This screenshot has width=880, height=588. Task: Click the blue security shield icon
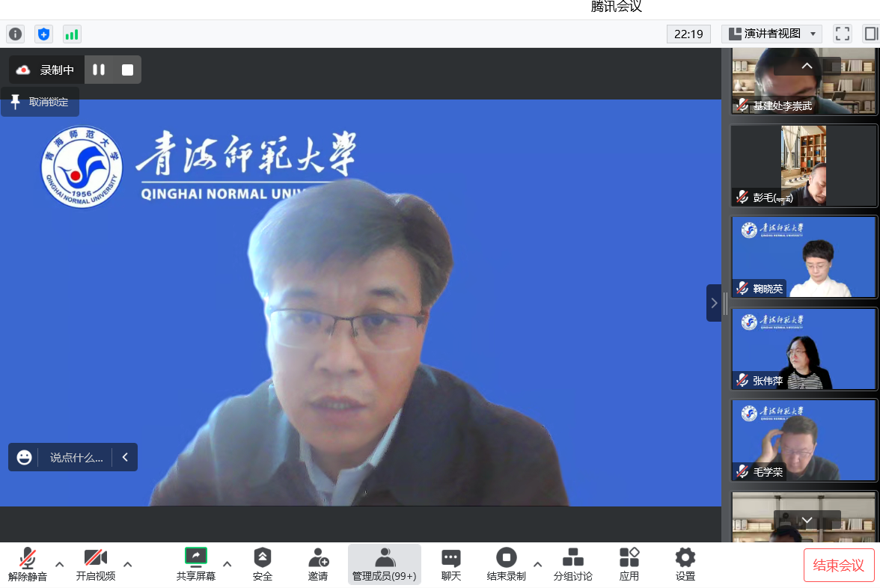point(44,34)
